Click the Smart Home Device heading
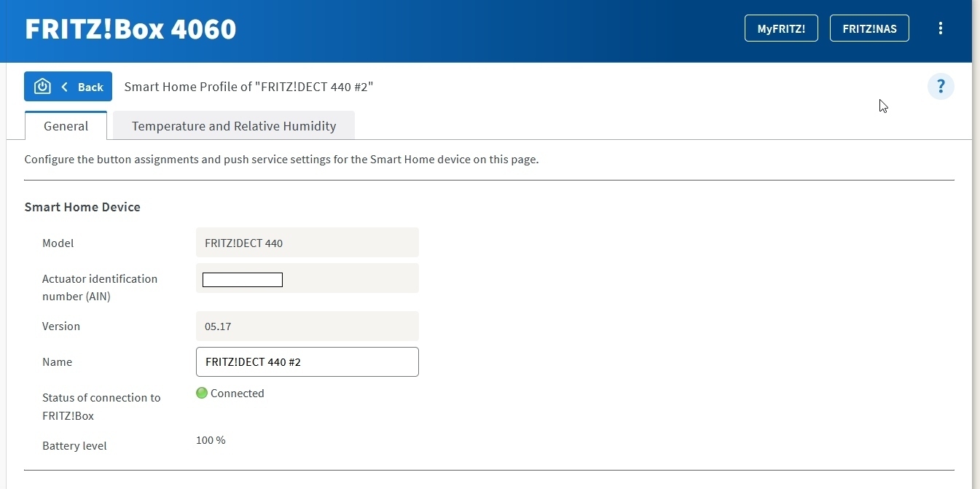Image resolution: width=980 pixels, height=489 pixels. (x=82, y=207)
